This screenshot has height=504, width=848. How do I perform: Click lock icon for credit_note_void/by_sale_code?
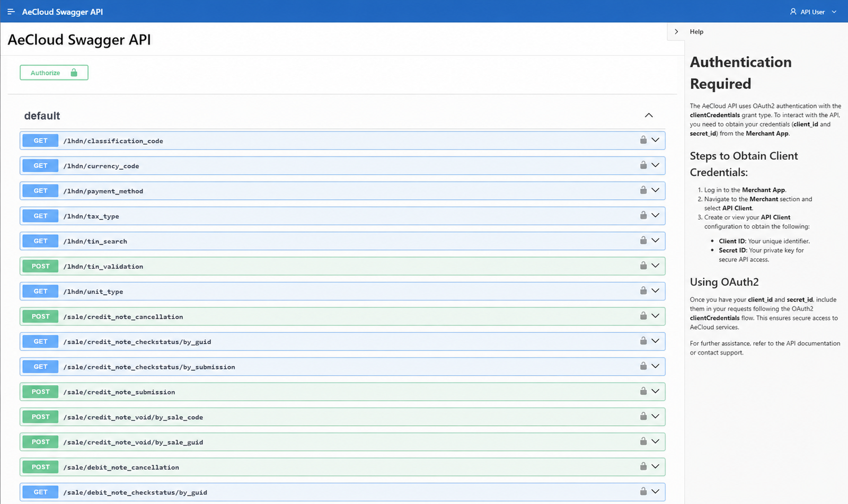[x=643, y=416]
